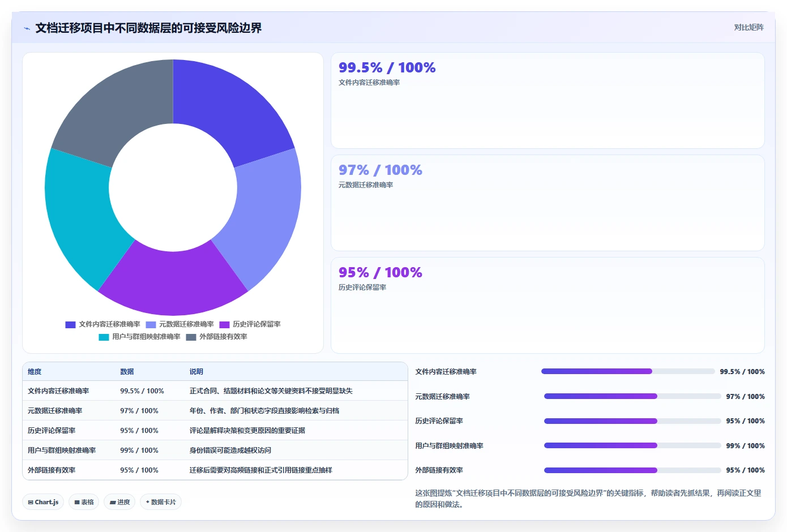The height and width of the screenshot is (532, 787).
Task: Click the large 97% / 100% card value
Action: point(380,170)
